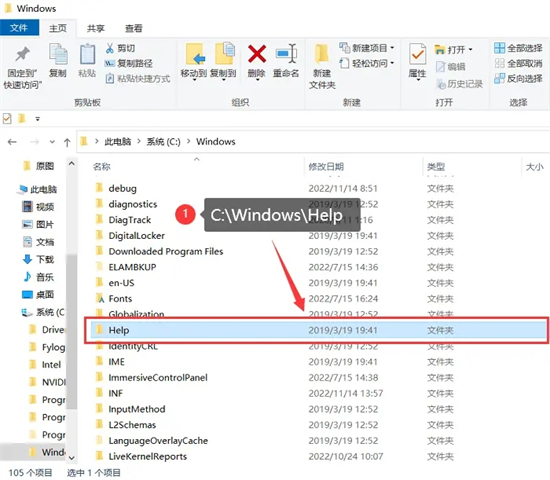Viewport: 550px width, 480px height.
Task: Open the 文件 (File) tab
Action: (x=19, y=28)
